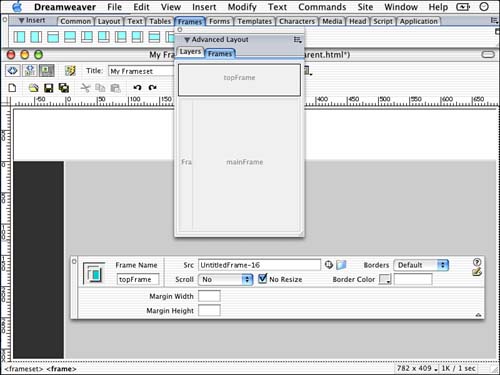The height and width of the screenshot is (375, 500).
Task: Select the <frame> tag in tag selector
Action: pos(61,369)
